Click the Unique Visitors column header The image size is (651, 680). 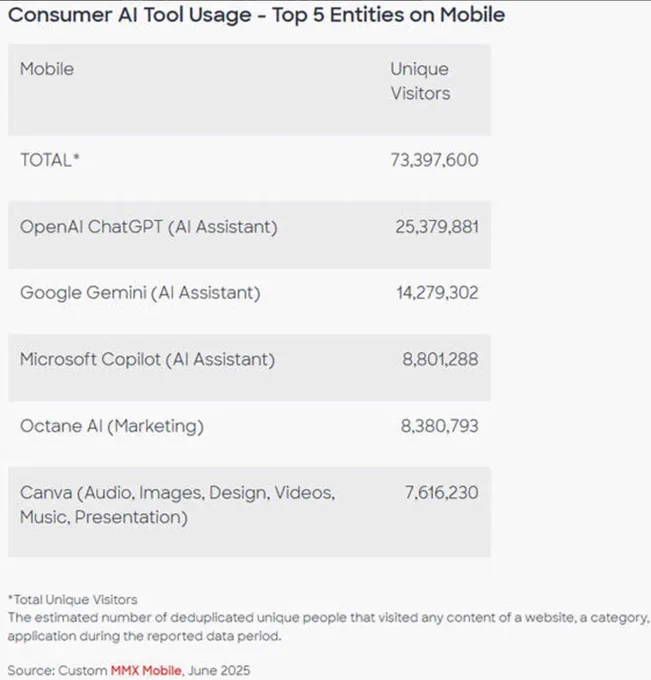click(x=420, y=81)
